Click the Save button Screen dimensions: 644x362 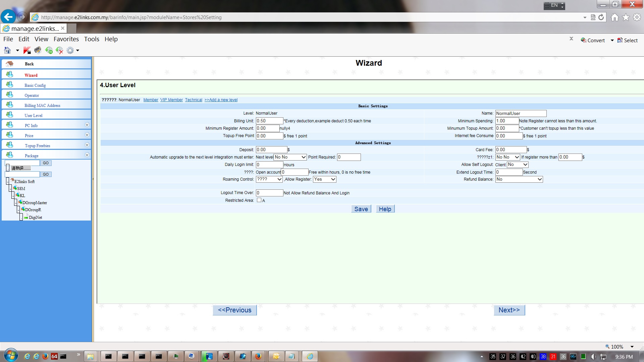(x=361, y=209)
